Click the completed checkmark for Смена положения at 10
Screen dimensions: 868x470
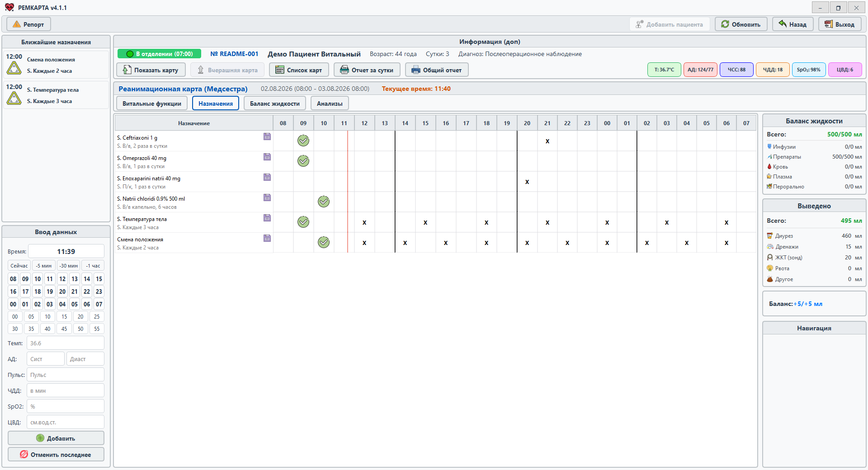pos(324,242)
